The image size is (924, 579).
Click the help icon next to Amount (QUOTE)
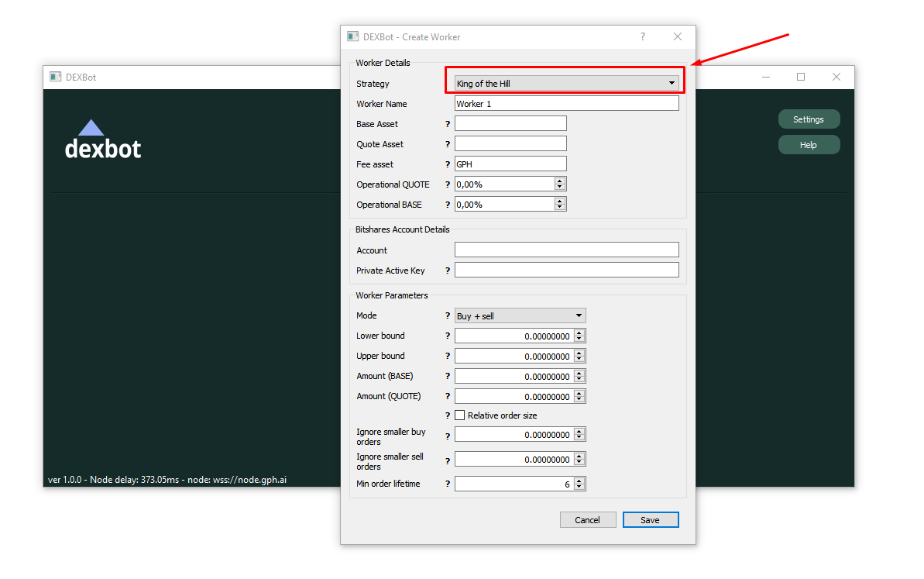pyautogui.click(x=447, y=395)
